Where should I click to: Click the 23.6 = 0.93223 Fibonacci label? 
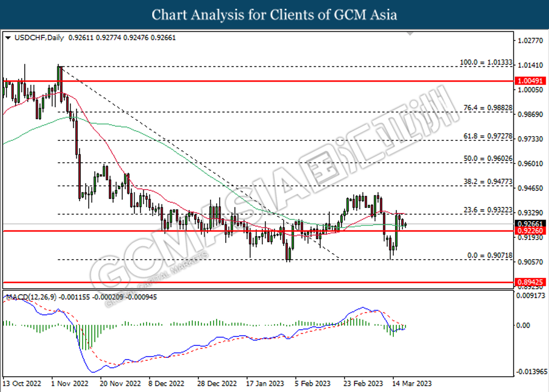488,210
